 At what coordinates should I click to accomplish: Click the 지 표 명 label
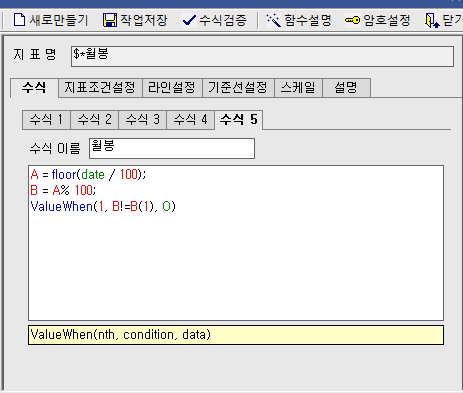[35, 54]
